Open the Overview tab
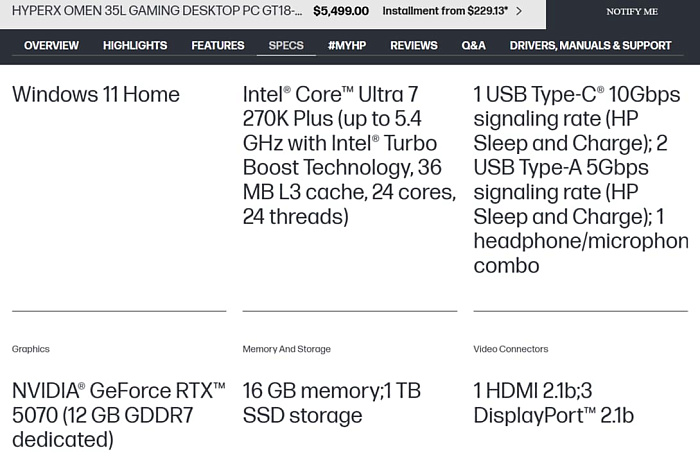This screenshot has width=700, height=462. [51, 46]
